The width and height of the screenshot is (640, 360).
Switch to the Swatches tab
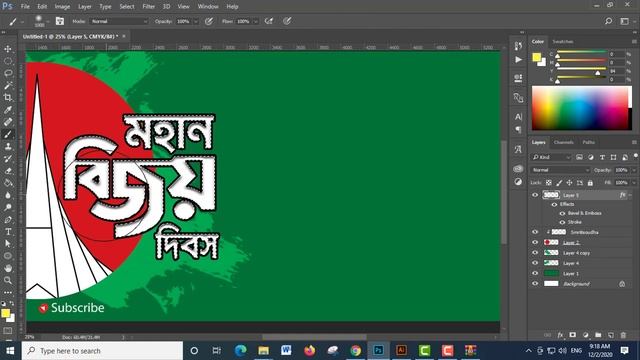[563, 42]
